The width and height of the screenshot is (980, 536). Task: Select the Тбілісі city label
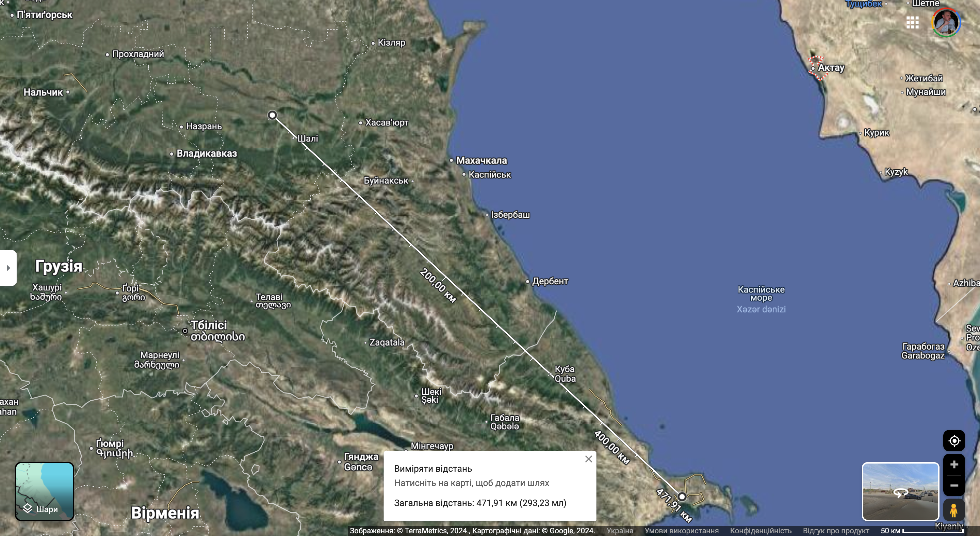pos(209,325)
